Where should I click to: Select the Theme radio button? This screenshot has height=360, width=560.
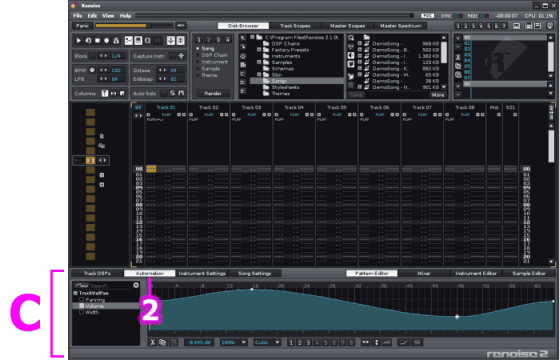click(198, 75)
